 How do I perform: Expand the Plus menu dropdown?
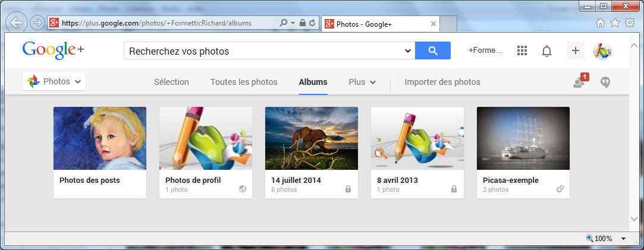pyautogui.click(x=362, y=82)
